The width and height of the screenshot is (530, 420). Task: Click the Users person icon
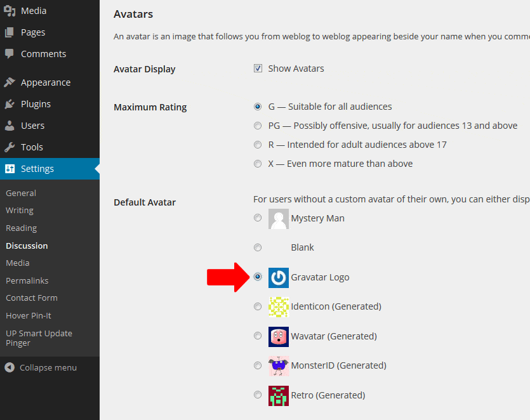click(10, 126)
